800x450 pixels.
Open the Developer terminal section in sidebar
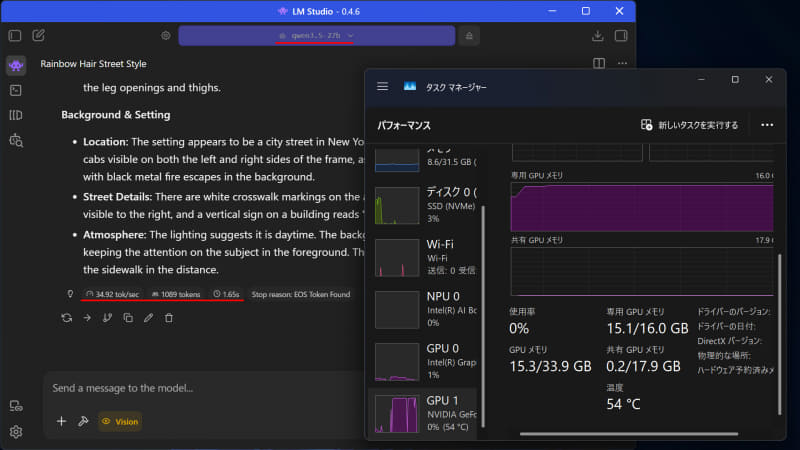16,90
